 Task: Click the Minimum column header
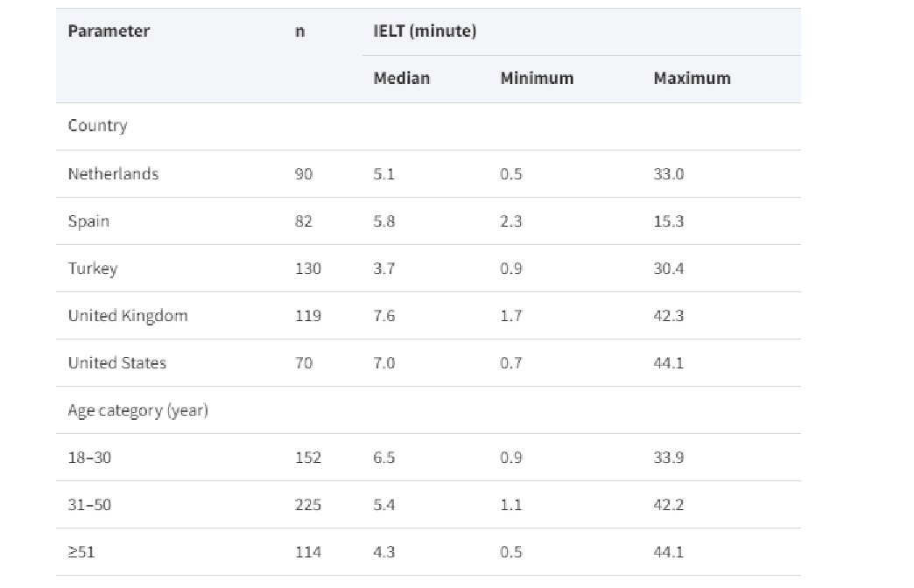tap(537, 79)
